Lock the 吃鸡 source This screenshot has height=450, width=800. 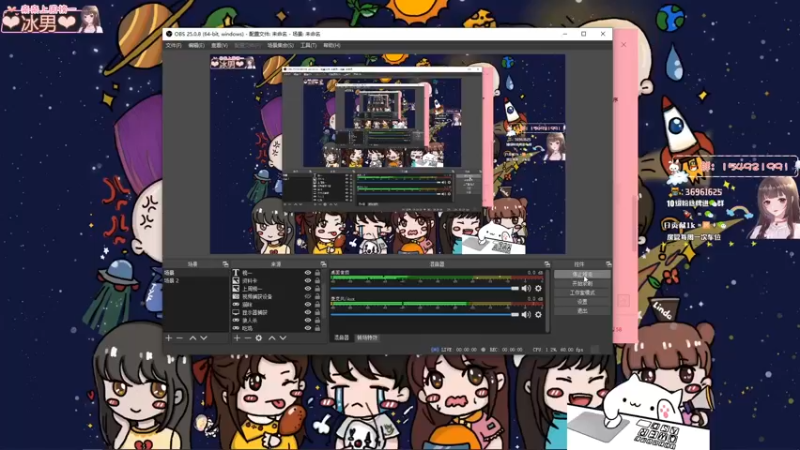[x=317, y=328]
